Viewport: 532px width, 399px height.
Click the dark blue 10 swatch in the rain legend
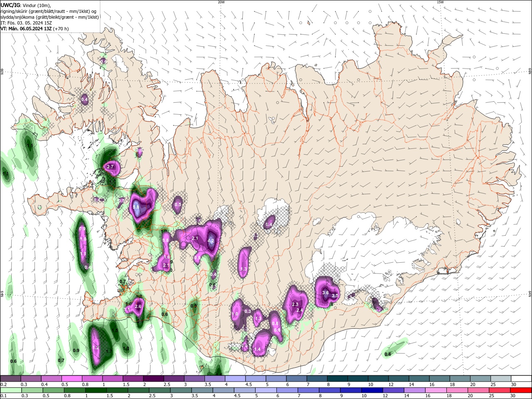pos(372,390)
